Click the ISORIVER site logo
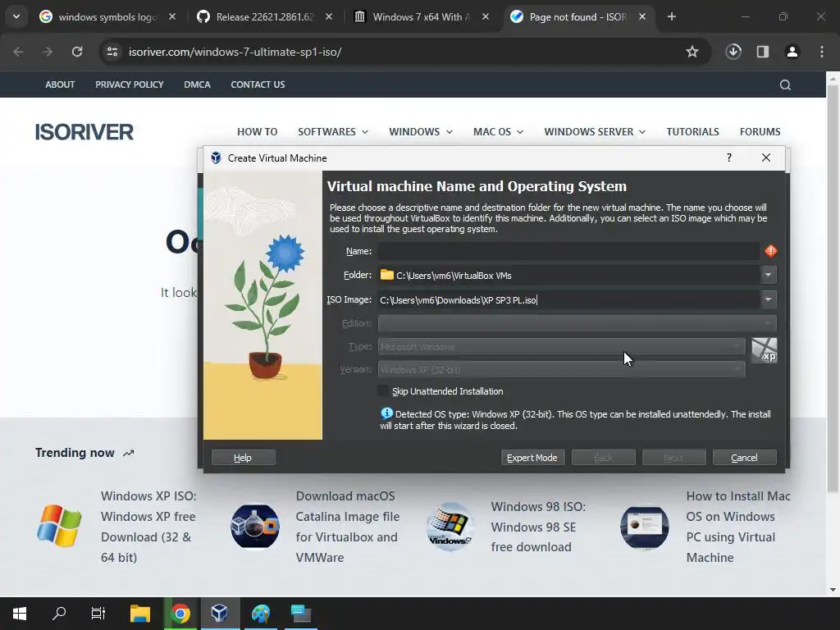The height and width of the screenshot is (630, 840). click(84, 132)
